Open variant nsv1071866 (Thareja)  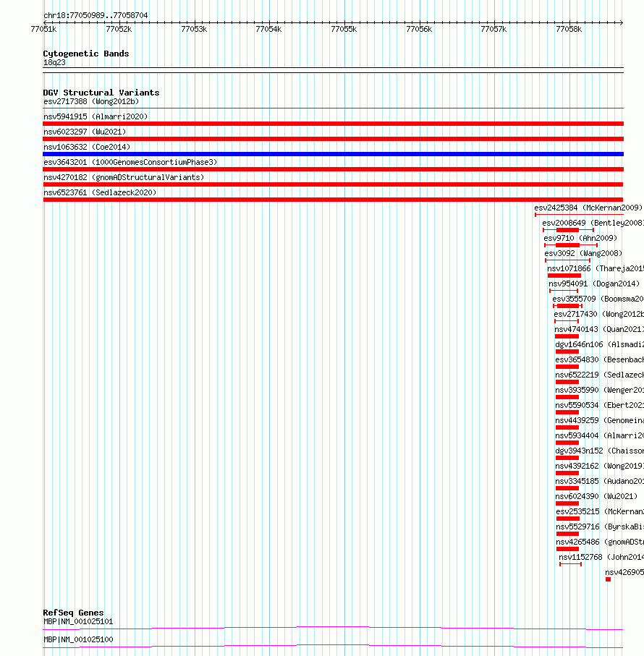point(596,268)
